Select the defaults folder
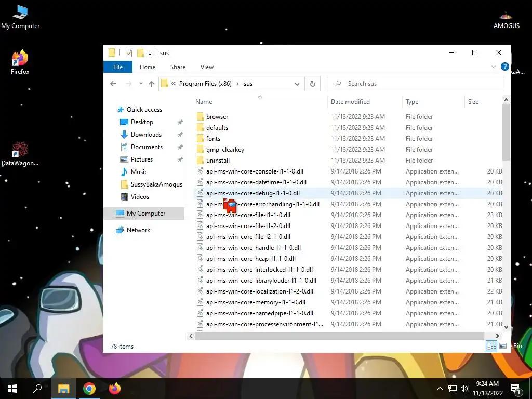The image size is (532, 399). pyautogui.click(x=217, y=128)
